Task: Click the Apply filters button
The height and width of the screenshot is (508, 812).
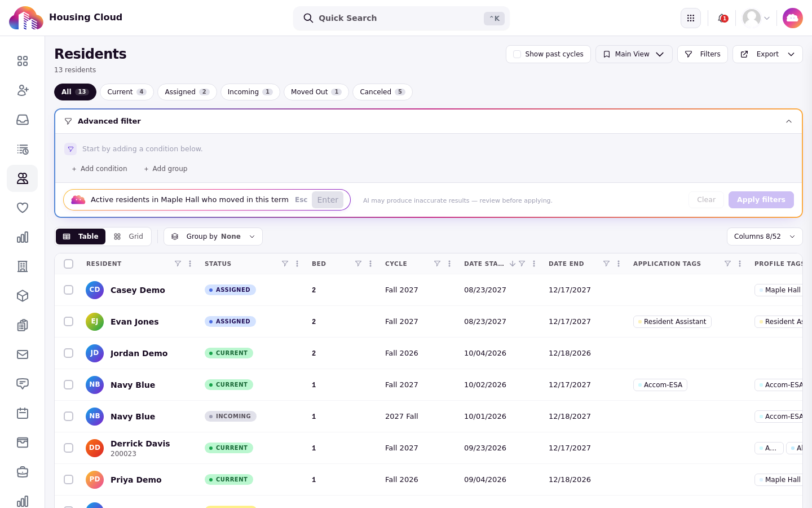Action: 761,200
